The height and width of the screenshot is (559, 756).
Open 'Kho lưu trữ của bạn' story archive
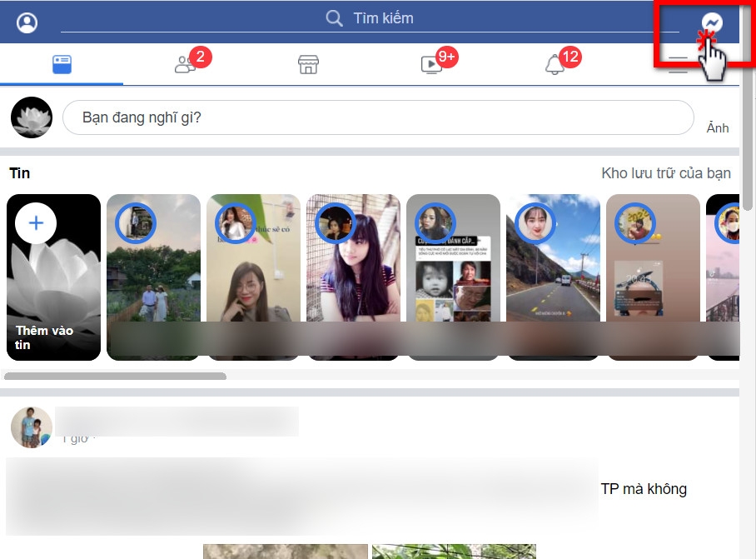click(665, 173)
